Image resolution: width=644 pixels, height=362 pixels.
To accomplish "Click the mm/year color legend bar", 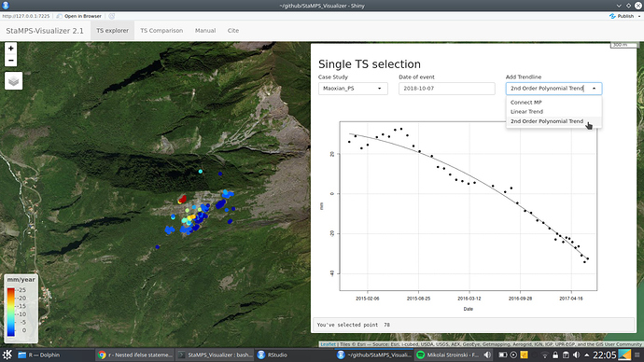I will (x=11, y=312).
